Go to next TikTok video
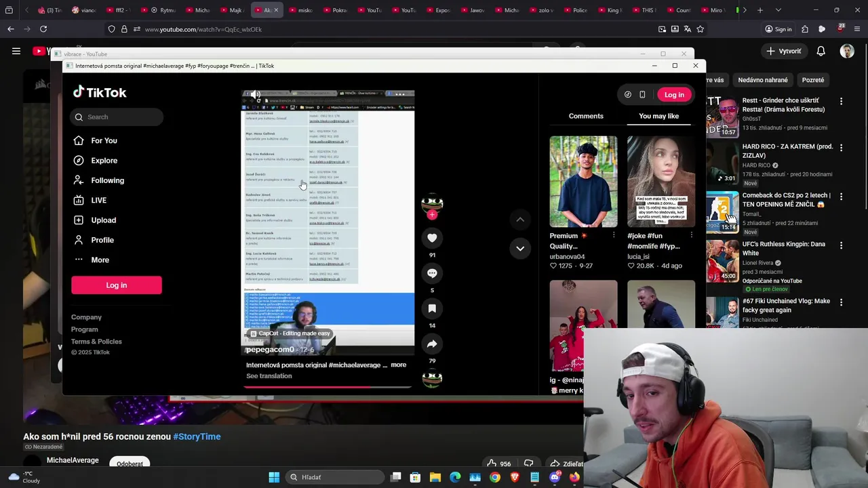The width and height of the screenshot is (868, 488). [x=520, y=249]
